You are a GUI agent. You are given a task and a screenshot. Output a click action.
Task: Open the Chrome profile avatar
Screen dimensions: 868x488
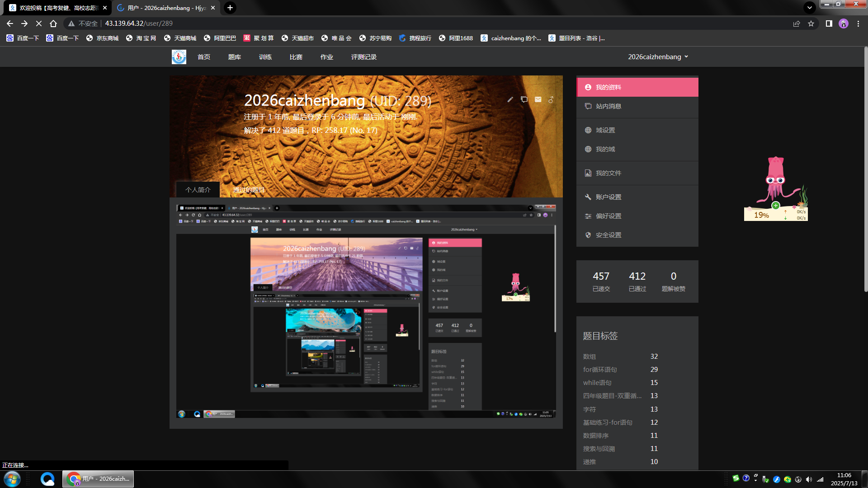[x=844, y=23]
